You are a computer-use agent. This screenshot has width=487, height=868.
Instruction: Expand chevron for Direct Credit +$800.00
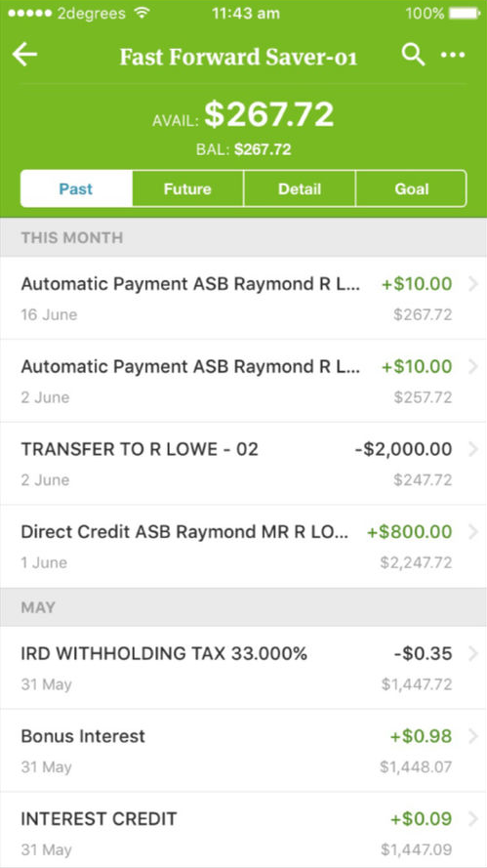coord(472,532)
